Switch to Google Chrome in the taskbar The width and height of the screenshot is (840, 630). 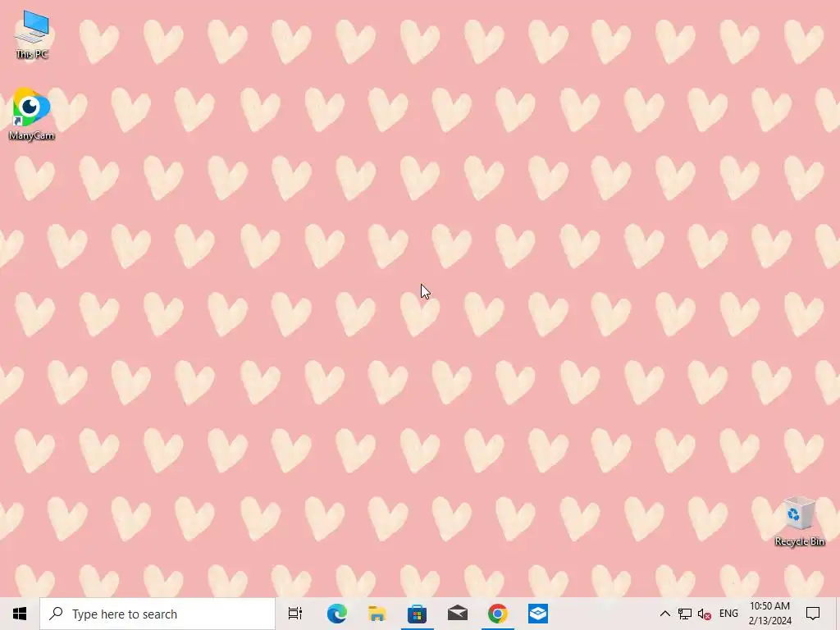pyautogui.click(x=498, y=614)
